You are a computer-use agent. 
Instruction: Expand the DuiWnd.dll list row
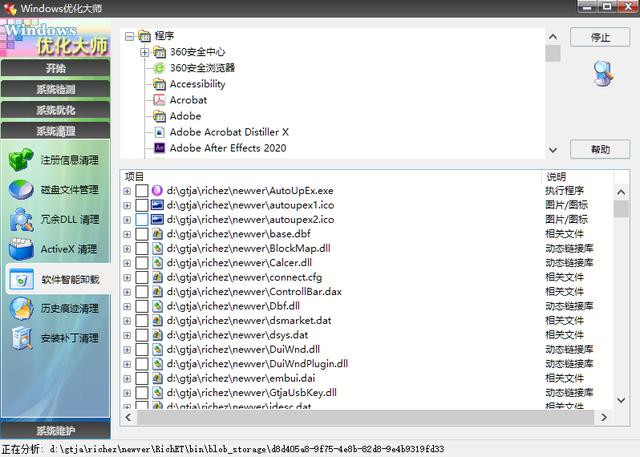127,350
